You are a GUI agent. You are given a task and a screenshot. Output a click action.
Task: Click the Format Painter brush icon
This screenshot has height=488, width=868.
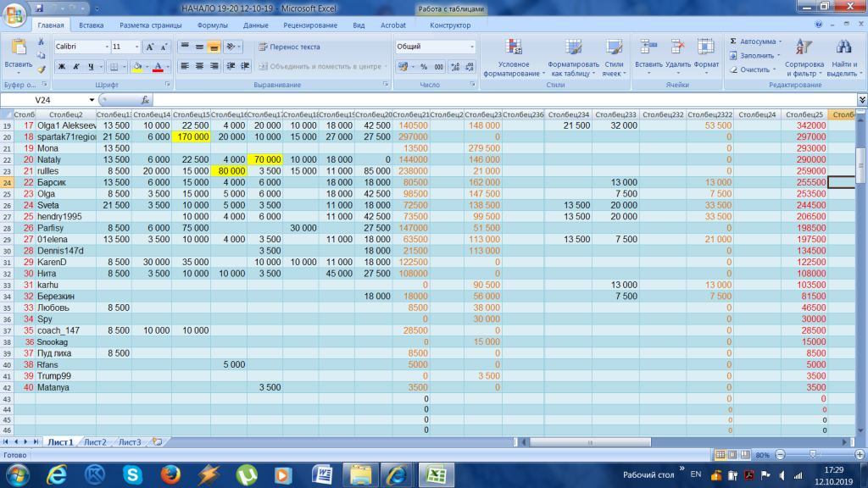coord(41,69)
